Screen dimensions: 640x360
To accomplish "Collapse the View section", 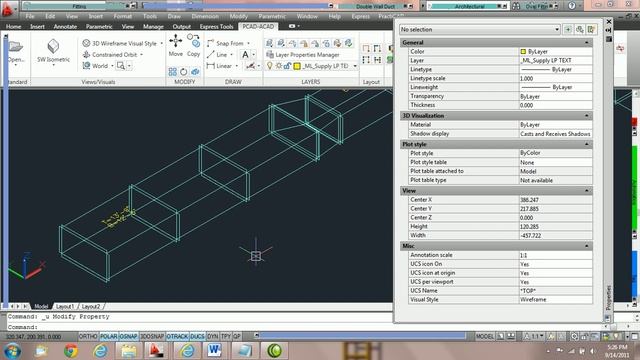I will 587,191.
